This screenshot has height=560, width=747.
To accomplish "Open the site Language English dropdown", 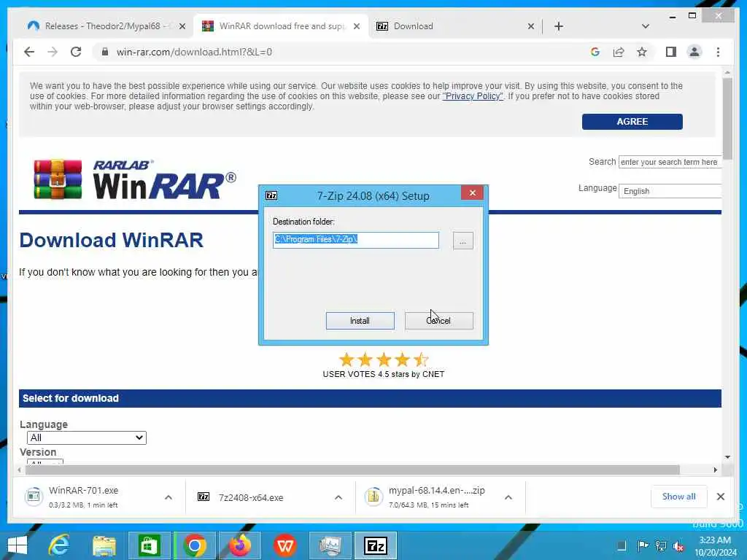I will click(670, 191).
